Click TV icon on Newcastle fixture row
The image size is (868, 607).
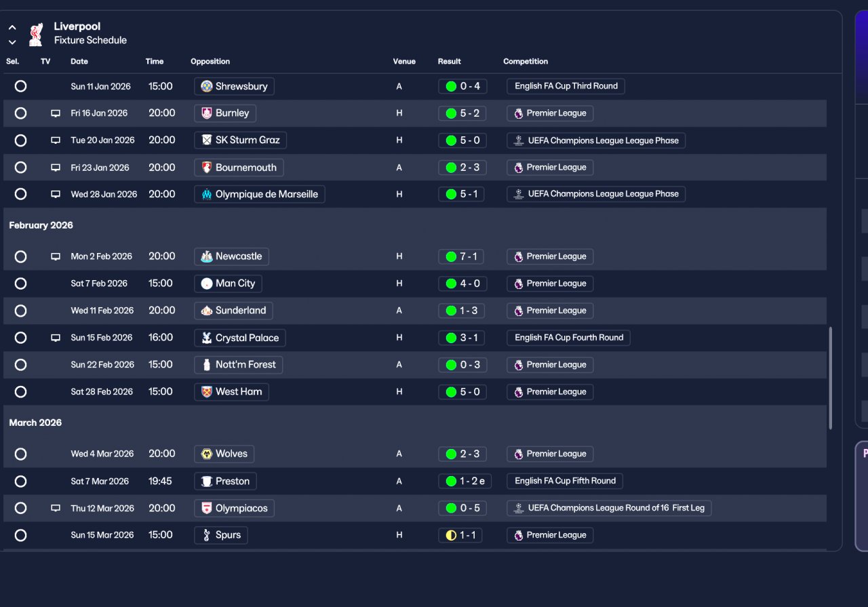pos(56,256)
